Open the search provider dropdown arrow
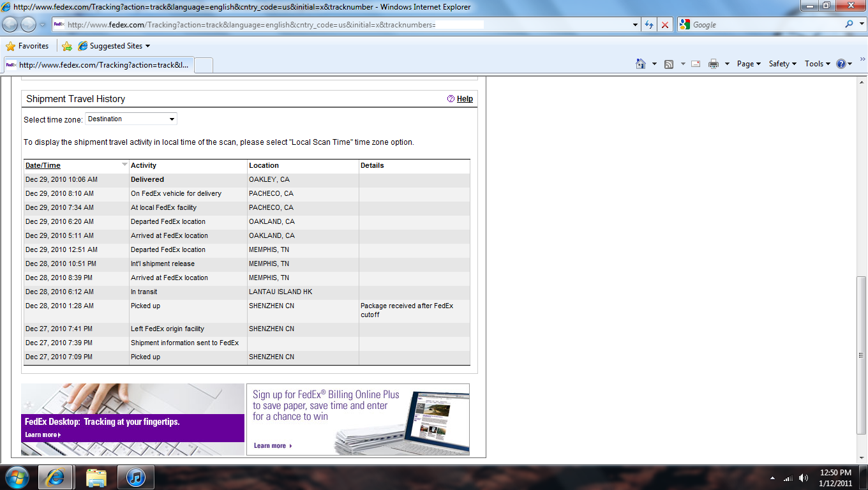868x490 pixels. pyautogui.click(x=860, y=24)
